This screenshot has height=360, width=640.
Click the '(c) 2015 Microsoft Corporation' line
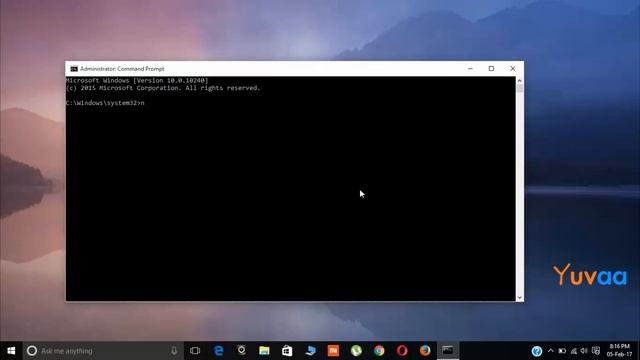coord(163,88)
